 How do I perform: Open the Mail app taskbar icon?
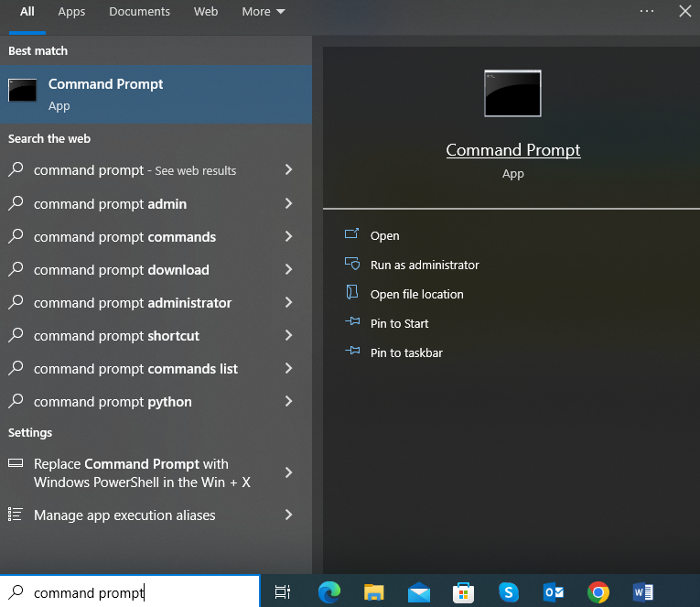point(419,592)
